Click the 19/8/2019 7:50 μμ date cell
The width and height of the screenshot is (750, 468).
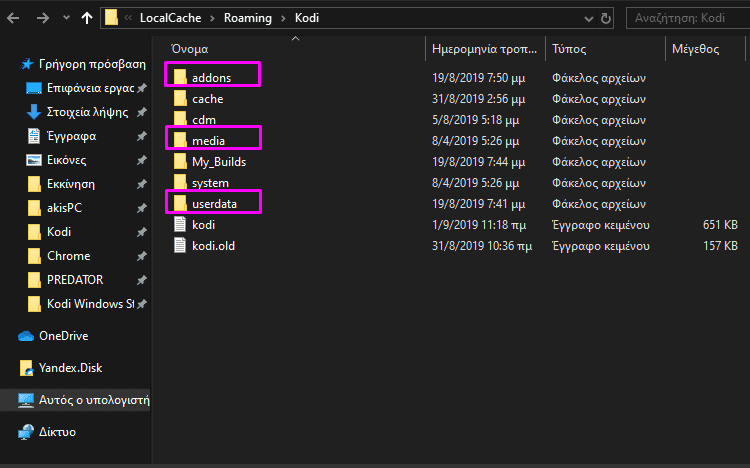(x=478, y=78)
